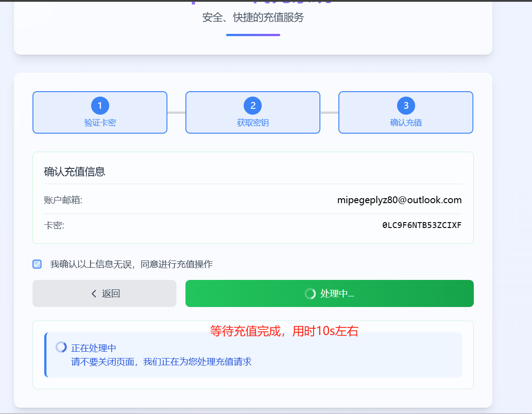
Task: Click step 3 确认充值 box
Action: (x=406, y=112)
